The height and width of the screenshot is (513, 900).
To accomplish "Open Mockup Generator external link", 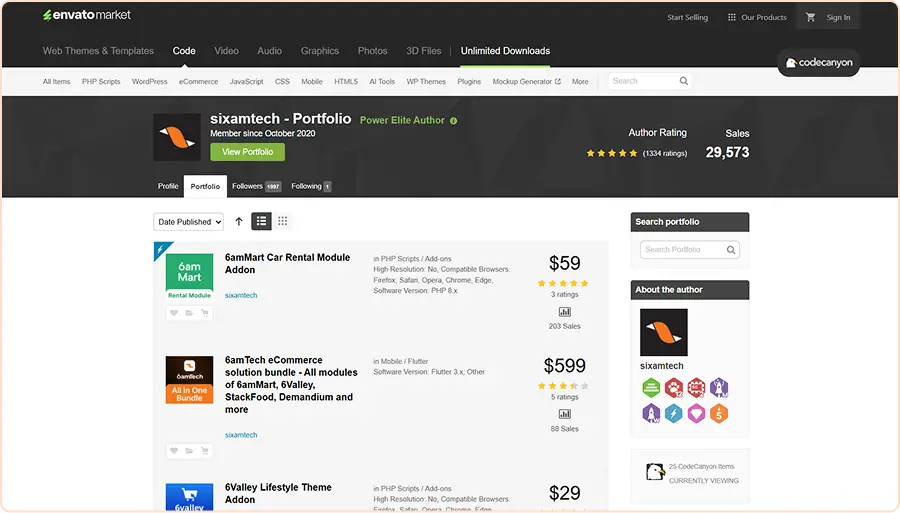I will [526, 81].
